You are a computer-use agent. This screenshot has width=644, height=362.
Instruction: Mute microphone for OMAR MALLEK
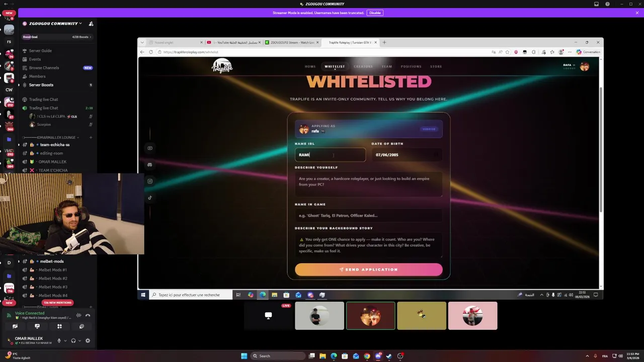coord(59,340)
